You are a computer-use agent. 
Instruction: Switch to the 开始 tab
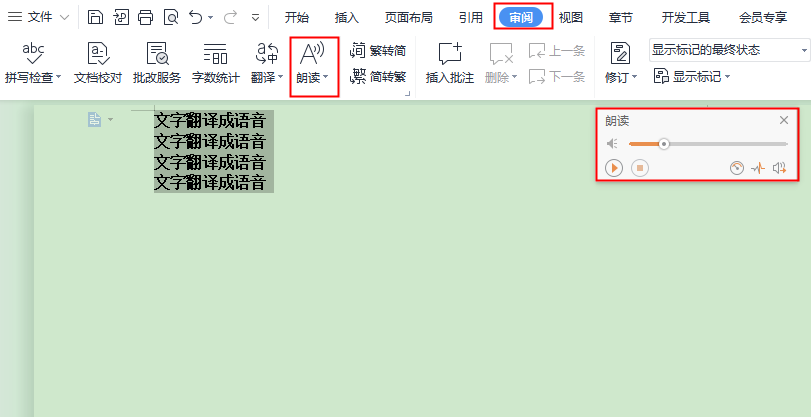tap(297, 18)
